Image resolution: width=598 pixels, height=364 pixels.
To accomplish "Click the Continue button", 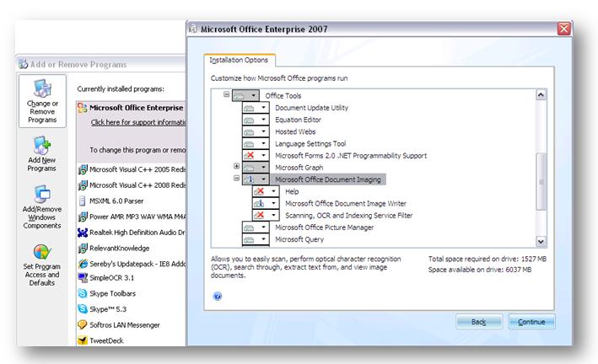I will click(x=531, y=322).
